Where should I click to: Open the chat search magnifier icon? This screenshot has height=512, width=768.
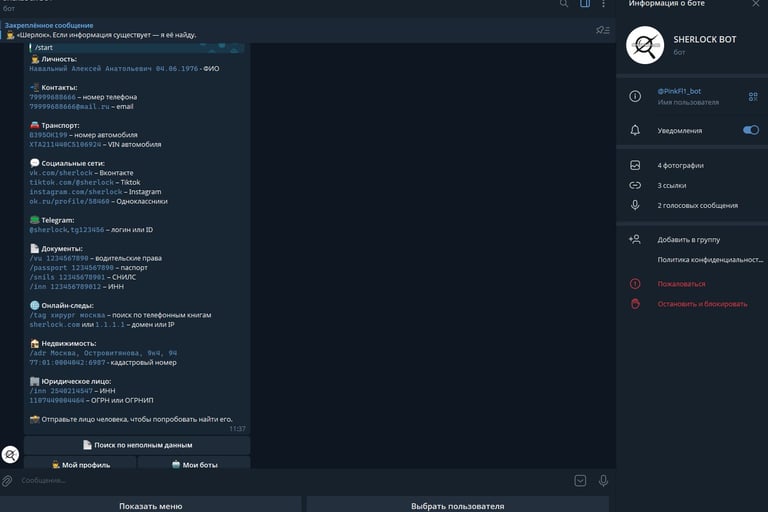click(x=564, y=4)
